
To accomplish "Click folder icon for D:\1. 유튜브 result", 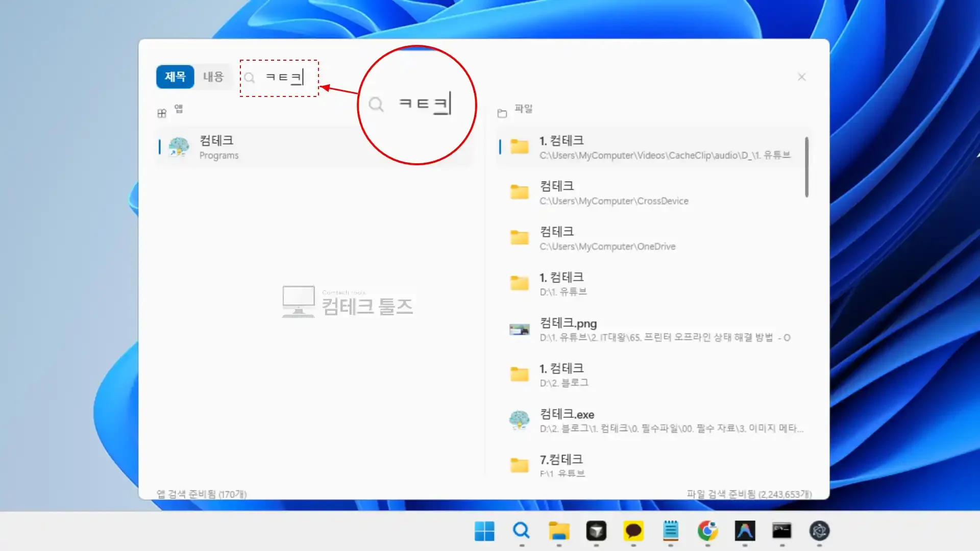I will [520, 283].
